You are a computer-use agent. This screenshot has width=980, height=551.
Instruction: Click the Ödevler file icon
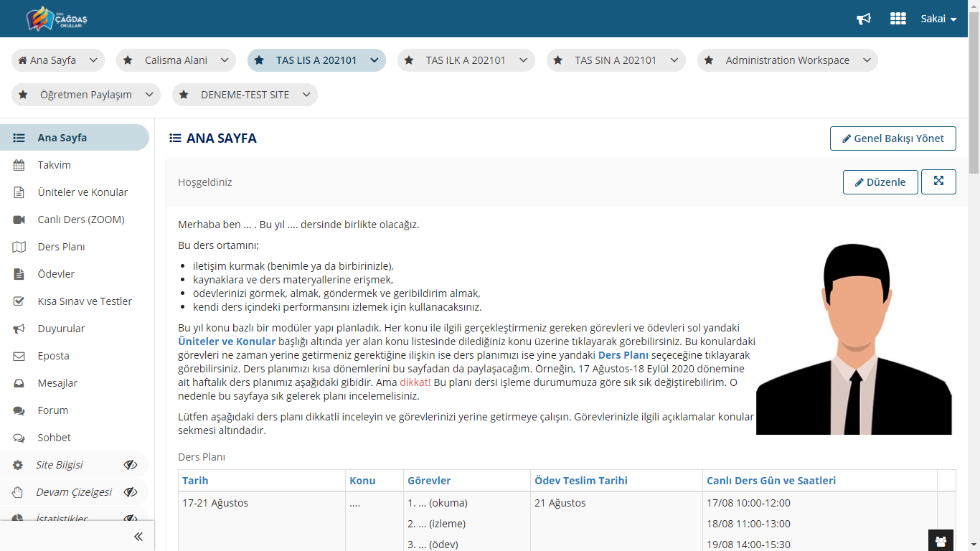click(x=19, y=274)
